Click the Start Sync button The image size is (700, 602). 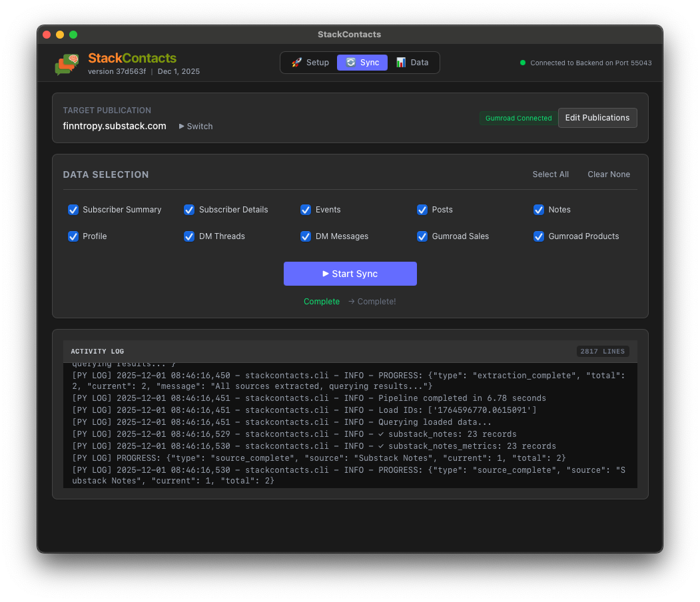(350, 274)
